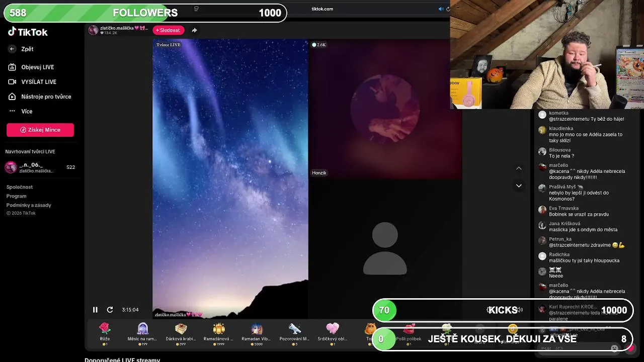644x362 pixels.
Task: Select the guest's gray placeholder avatar
Action: [385, 248]
